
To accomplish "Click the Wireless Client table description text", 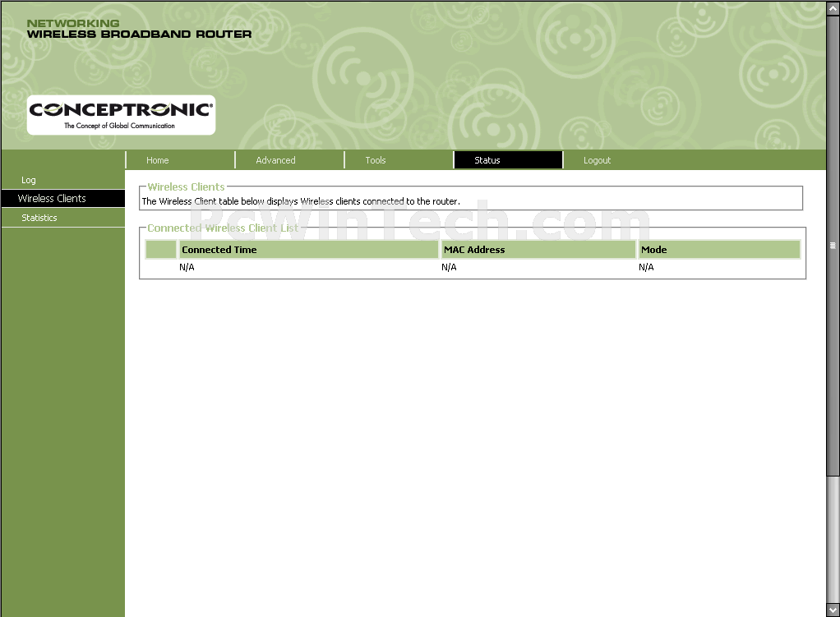I will tap(301, 201).
